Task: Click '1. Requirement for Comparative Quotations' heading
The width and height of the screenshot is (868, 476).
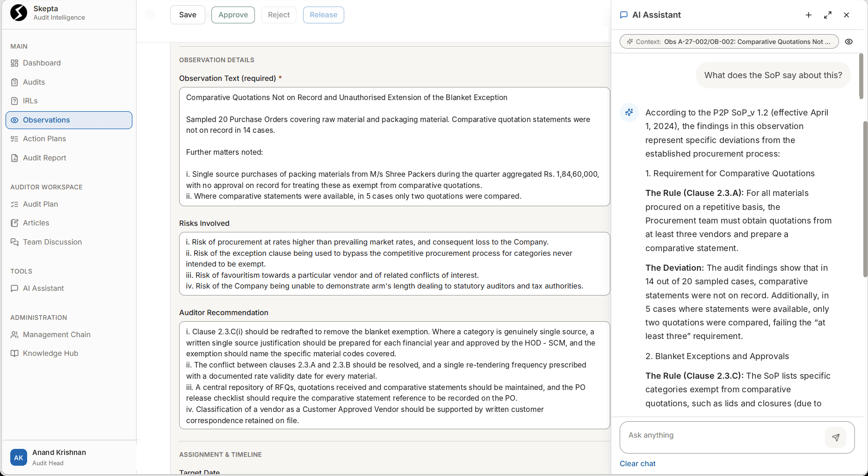Action: click(x=730, y=173)
